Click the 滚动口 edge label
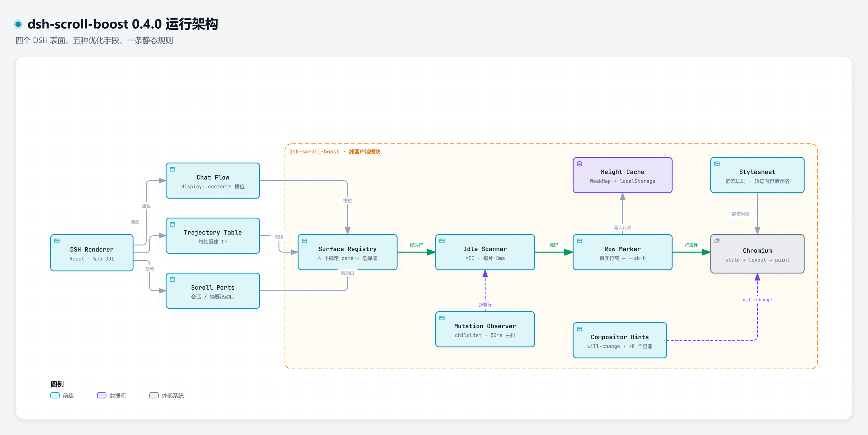868x435 pixels. (347, 273)
